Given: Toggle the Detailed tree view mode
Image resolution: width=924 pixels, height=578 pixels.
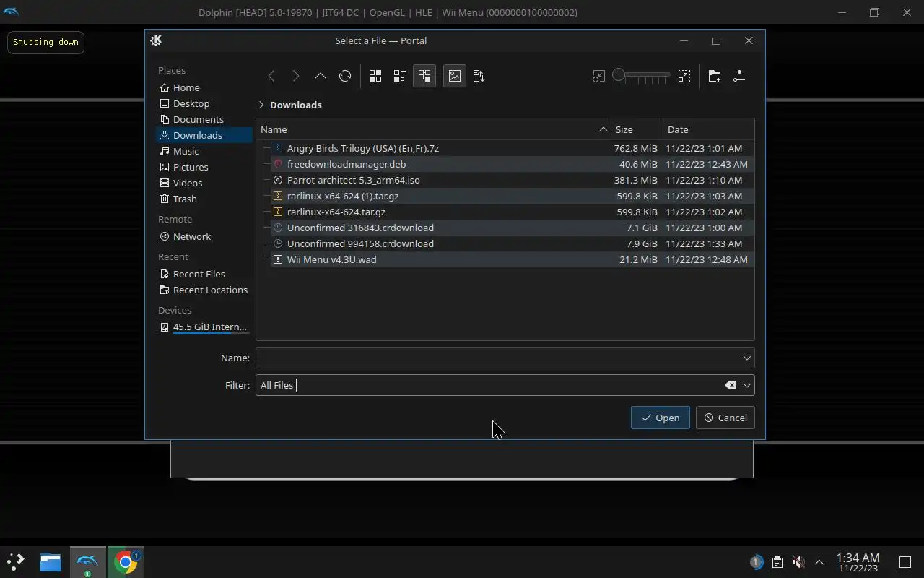Looking at the screenshot, I should [x=424, y=76].
